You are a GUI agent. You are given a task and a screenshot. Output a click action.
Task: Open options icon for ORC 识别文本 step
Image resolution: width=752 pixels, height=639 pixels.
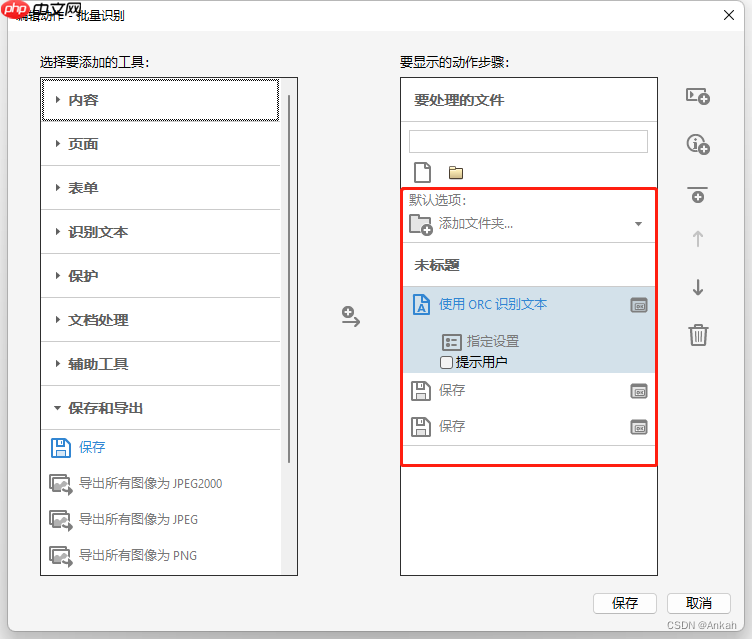pos(639,305)
